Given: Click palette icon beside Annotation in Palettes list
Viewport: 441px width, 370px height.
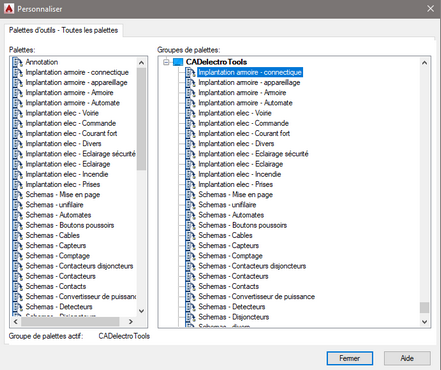Looking at the screenshot, I should pos(17,62).
